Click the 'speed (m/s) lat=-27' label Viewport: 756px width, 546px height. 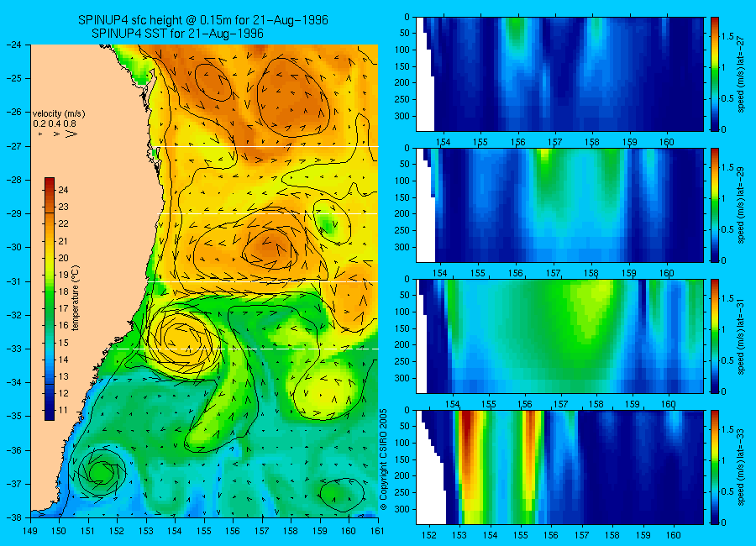tap(741, 74)
